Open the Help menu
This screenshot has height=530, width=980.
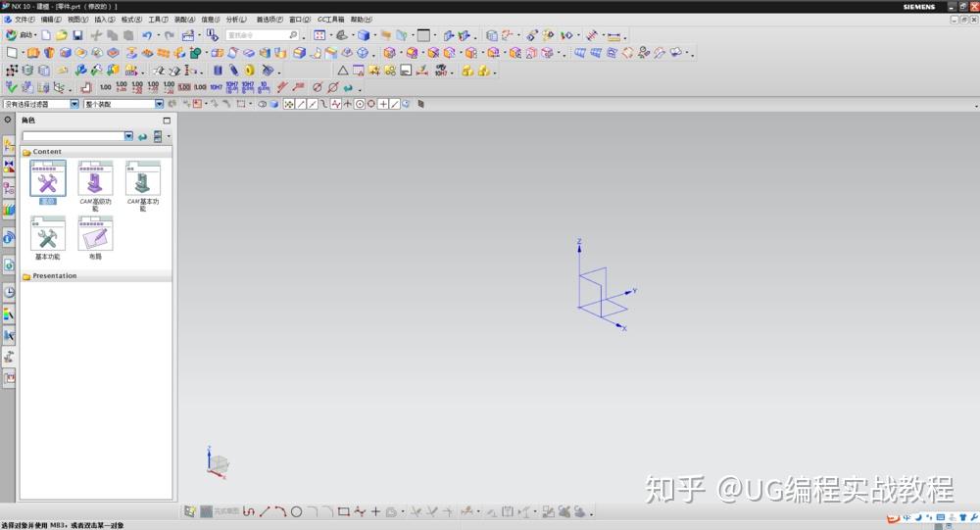pos(361,20)
